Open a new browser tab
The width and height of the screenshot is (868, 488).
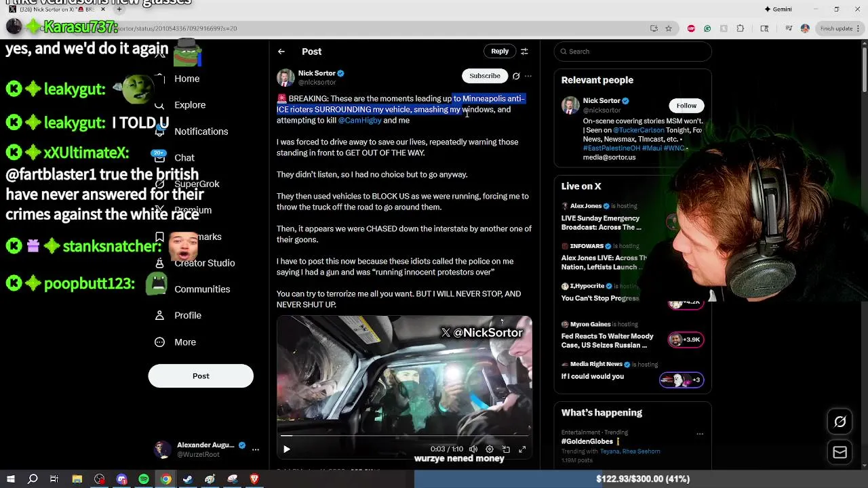[x=119, y=9]
